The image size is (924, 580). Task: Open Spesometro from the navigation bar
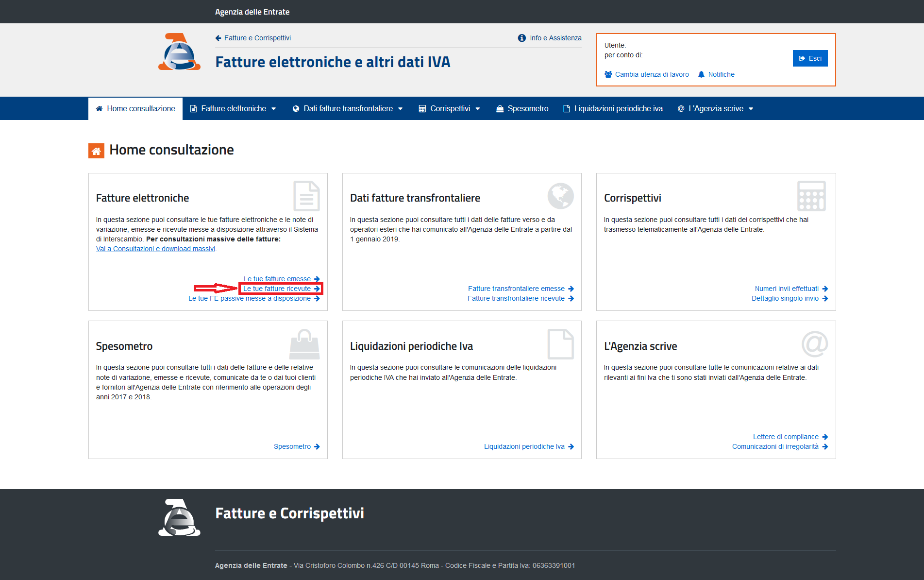pos(522,108)
